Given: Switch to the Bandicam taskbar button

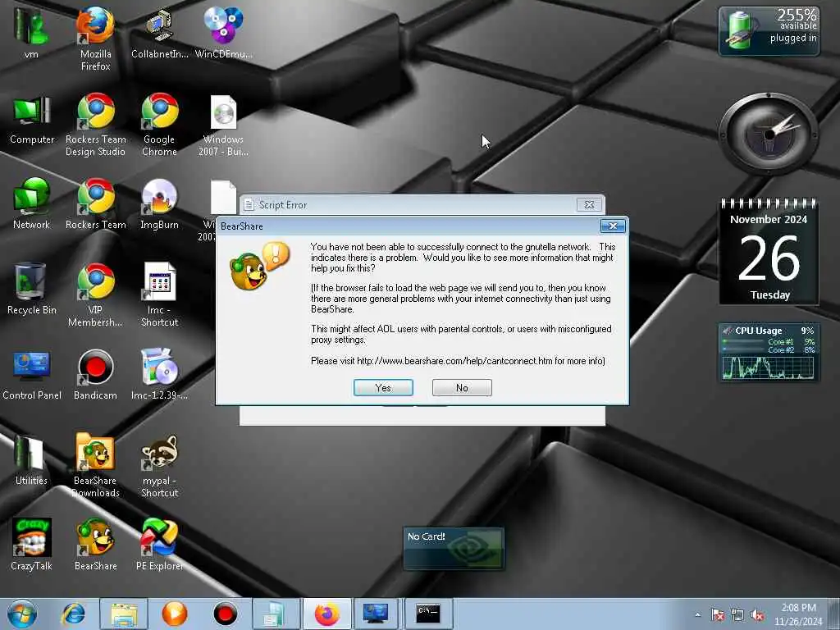Looking at the screenshot, I should pyautogui.click(x=226, y=614).
